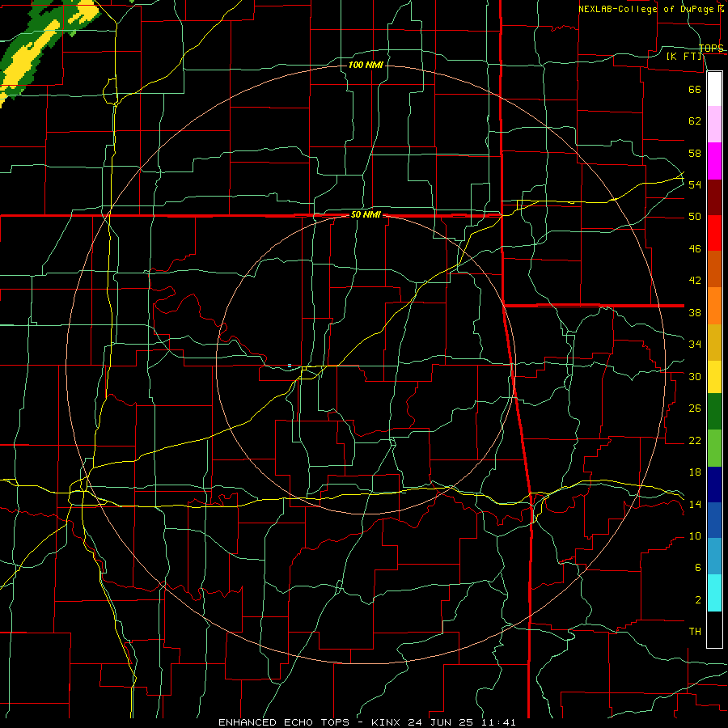
Task: Click the "58" scale value
Action: pyautogui.click(x=695, y=153)
